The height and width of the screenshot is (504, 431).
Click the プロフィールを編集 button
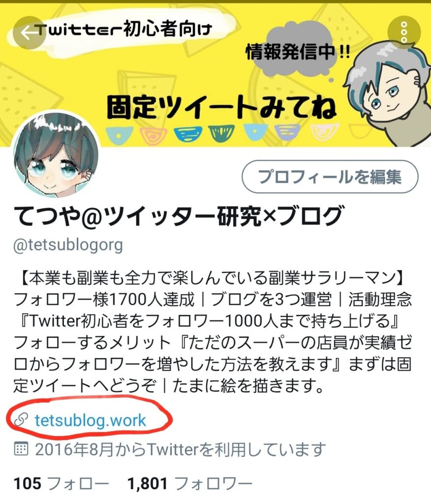pos(330,177)
